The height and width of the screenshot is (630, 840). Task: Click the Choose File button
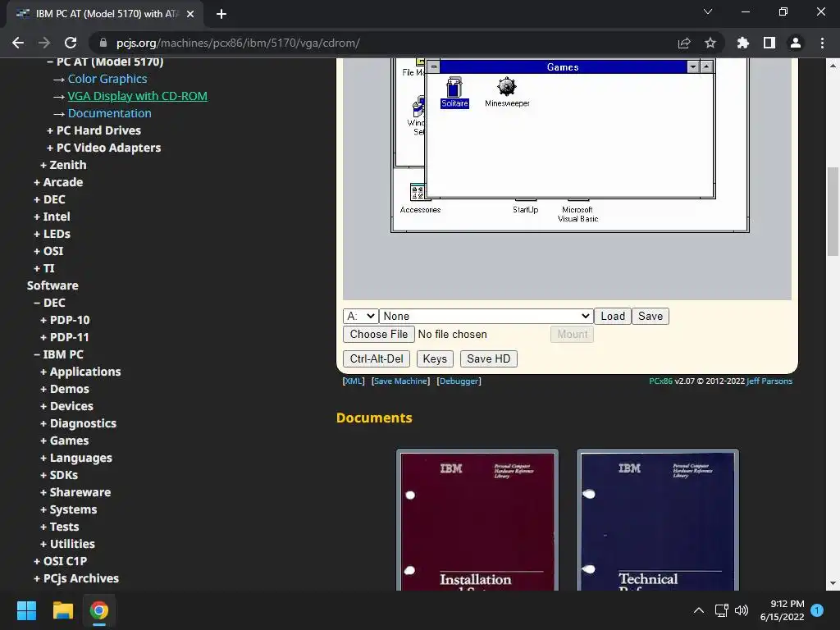click(x=379, y=335)
